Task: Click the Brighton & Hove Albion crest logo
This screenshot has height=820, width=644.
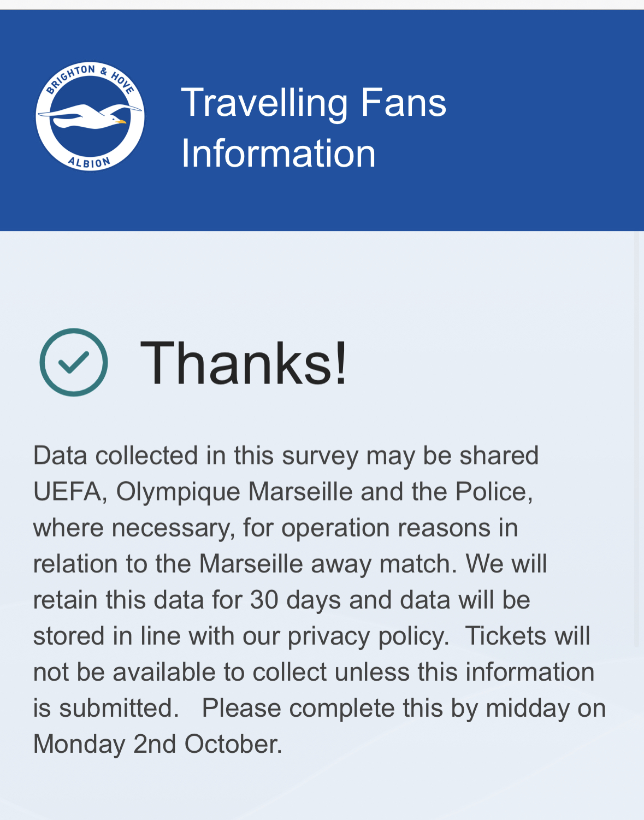Action: [90, 116]
